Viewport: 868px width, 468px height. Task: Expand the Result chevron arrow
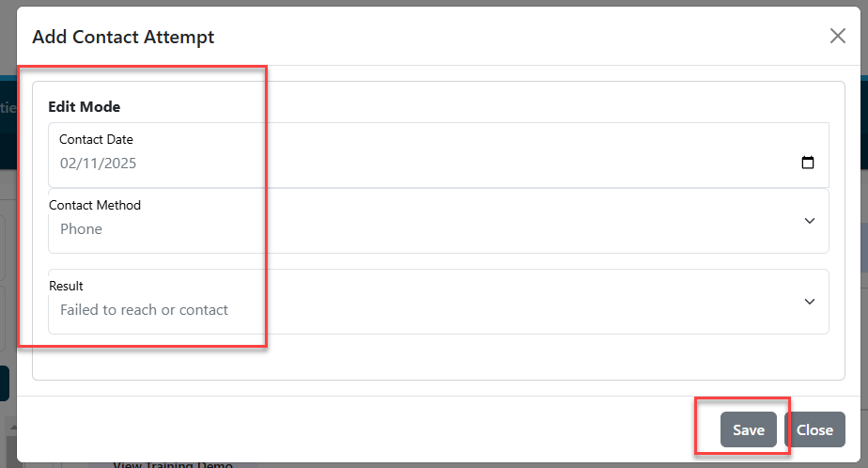click(x=810, y=302)
